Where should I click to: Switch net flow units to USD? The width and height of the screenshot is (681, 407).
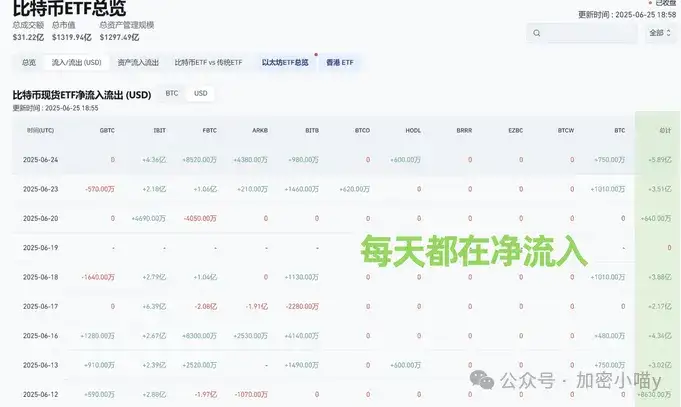click(x=200, y=93)
